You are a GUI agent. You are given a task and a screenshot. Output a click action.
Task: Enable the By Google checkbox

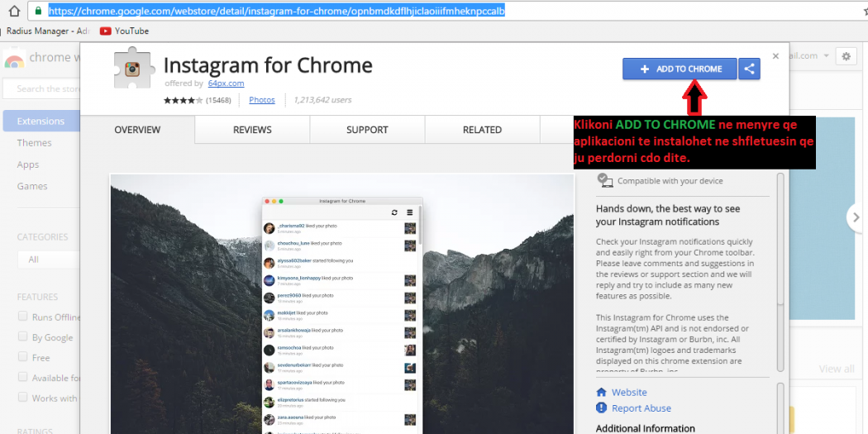22,336
